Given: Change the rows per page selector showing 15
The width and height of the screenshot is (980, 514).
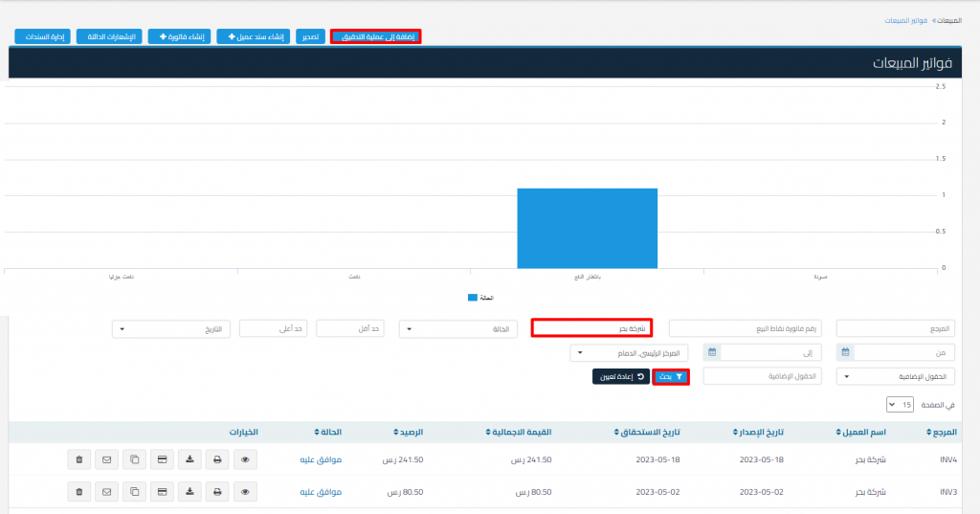Looking at the screenshot, I should [x=899, y=405].
